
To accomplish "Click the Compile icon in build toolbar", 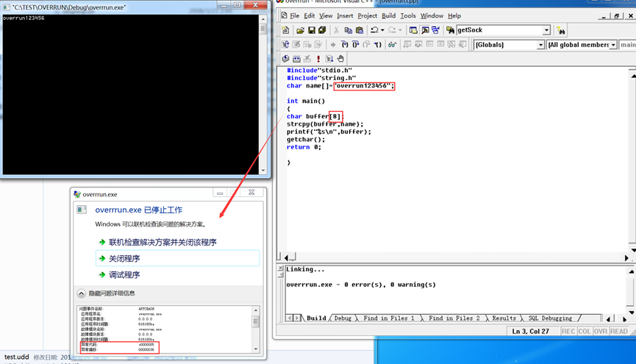I will (x=285, y=59).
